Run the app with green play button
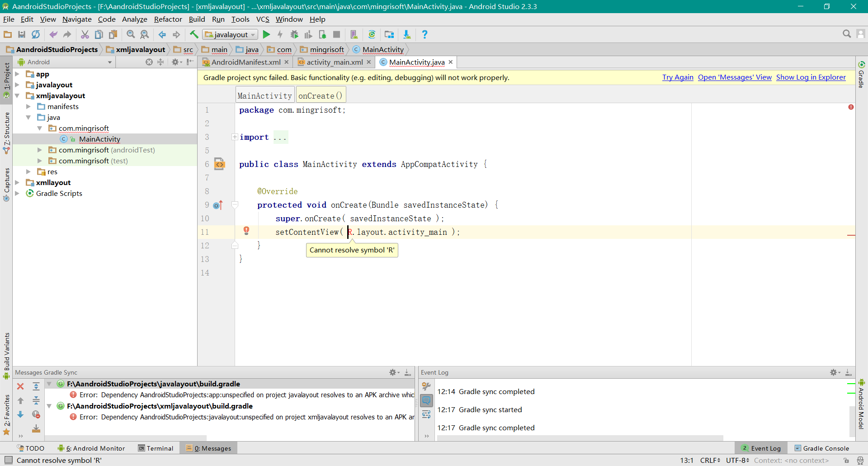The image size is (868, 466). click(266, 34)
